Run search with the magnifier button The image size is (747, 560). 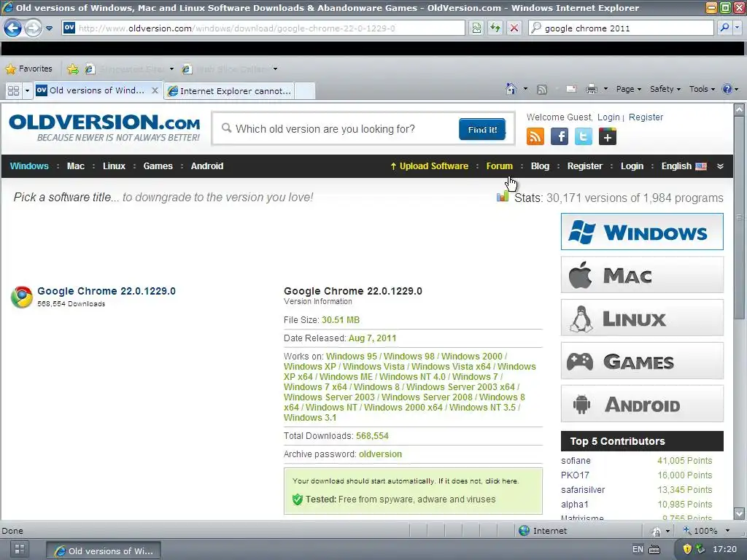[724, 28]
